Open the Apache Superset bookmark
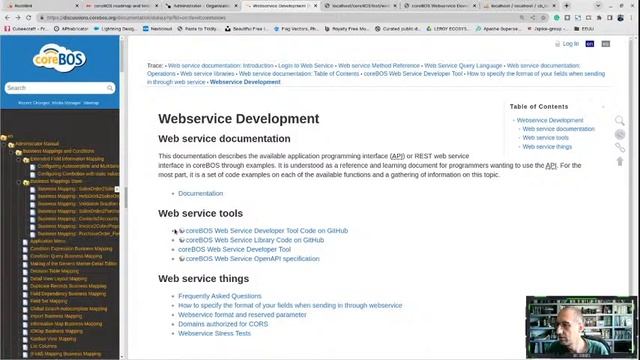Screen dimensions: 640x360 tap(498, 29)
